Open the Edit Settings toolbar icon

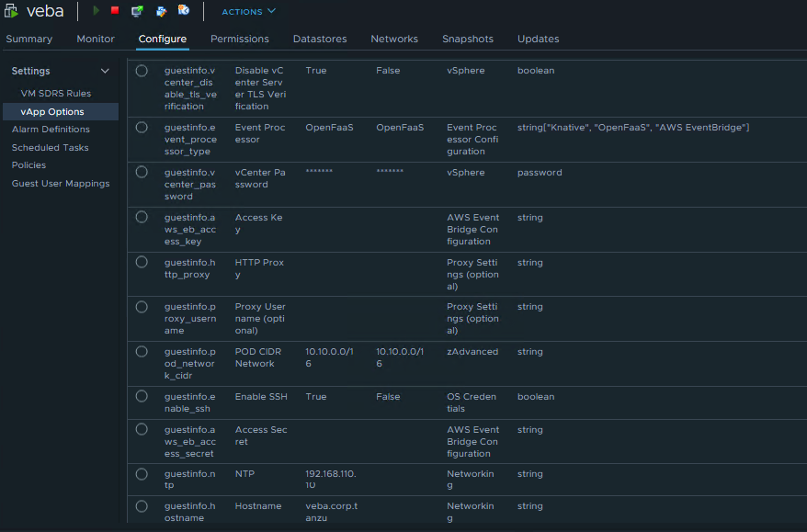pyautogui.click(x=161, y=11)
